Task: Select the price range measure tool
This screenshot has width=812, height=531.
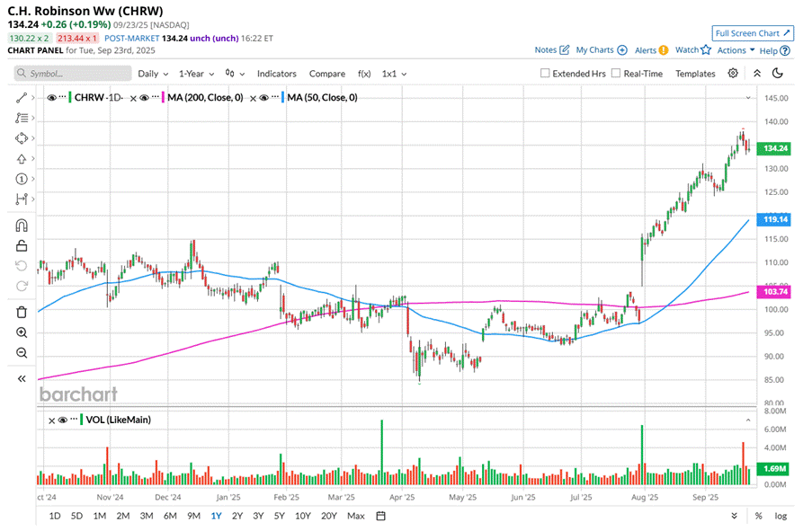Action: tap(22, 199)
